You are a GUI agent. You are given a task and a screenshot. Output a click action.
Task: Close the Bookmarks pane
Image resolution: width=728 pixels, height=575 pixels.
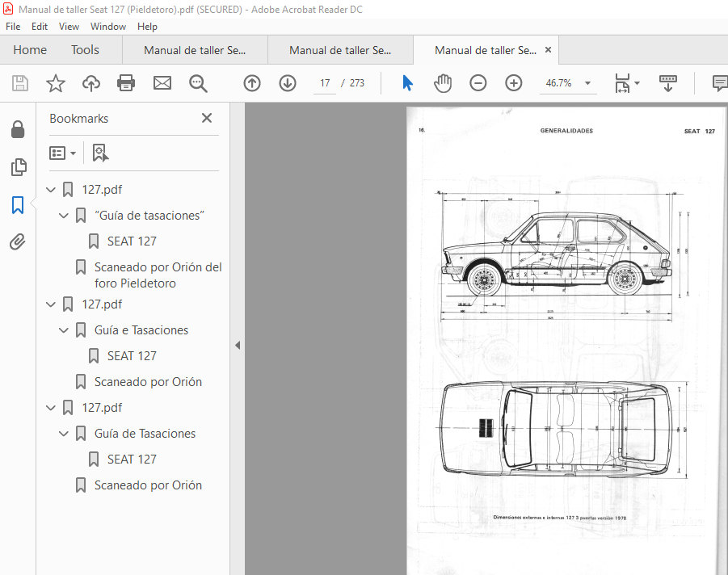207,119
